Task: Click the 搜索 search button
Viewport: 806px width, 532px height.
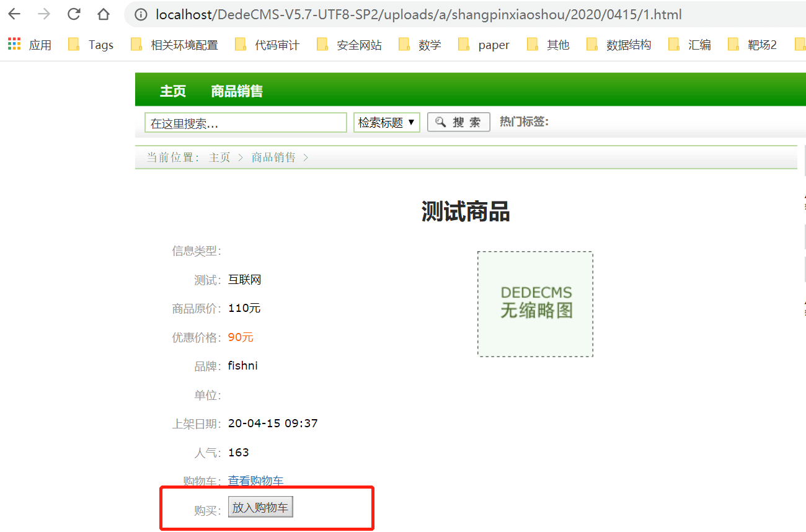Action: pyautogui.click(x=459, y=122)
